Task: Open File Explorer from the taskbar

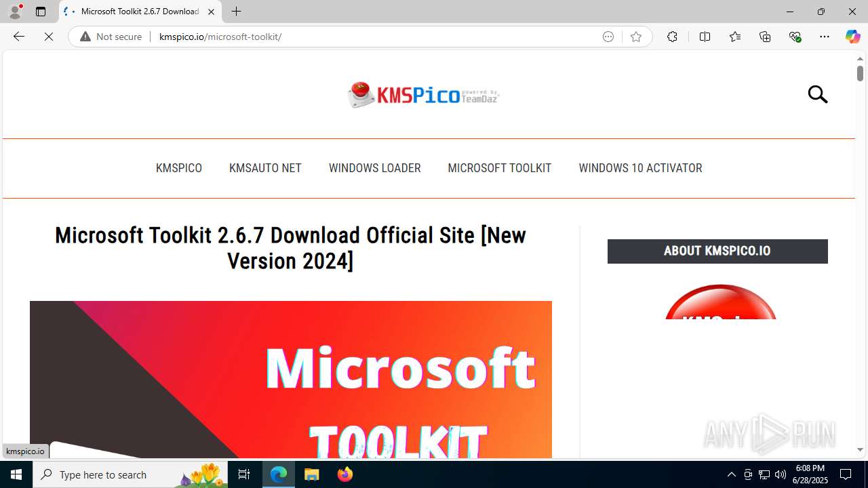Action: click(312, 474)
